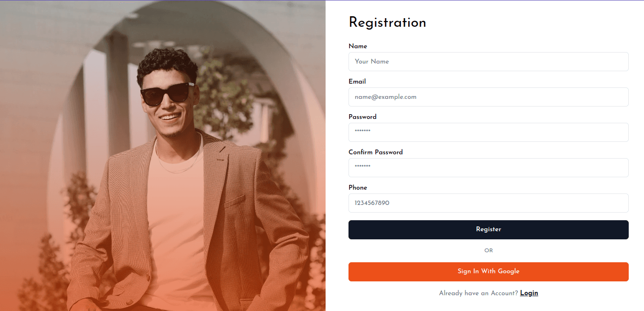Viewport: 644px width, 311px height.
Task: Focus the Email field with name@example.com placeholder
Action: pos(488,97)
